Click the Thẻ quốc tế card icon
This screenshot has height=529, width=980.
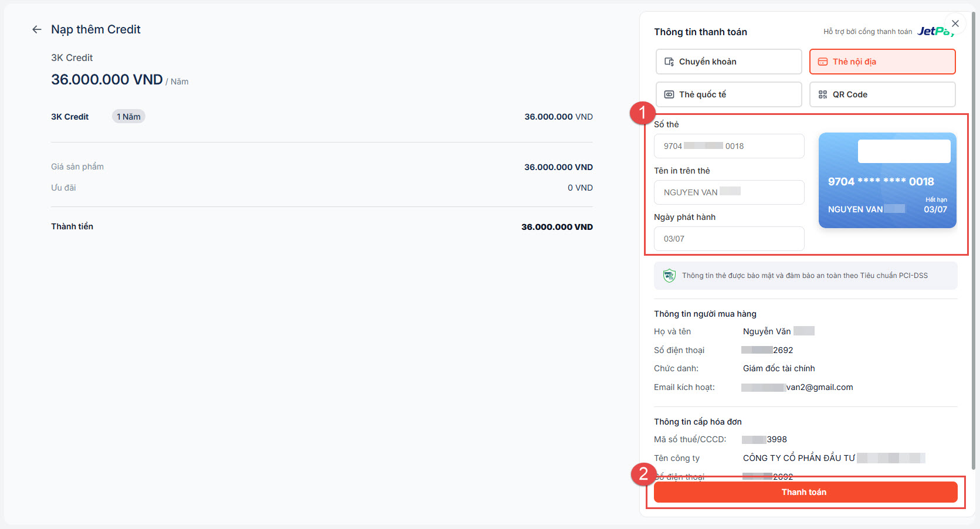pos(669,94)
